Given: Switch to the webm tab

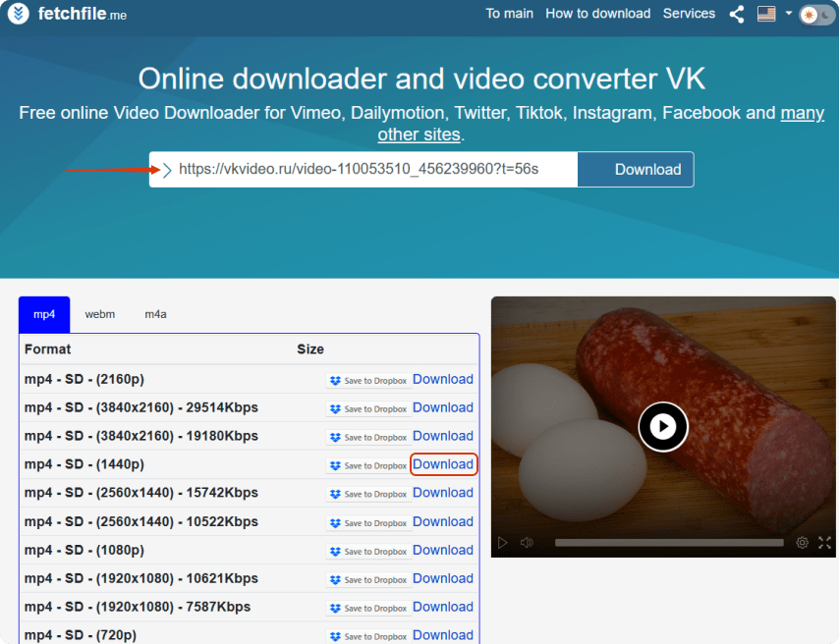Looking at the screenshot, I should (99, 314).
